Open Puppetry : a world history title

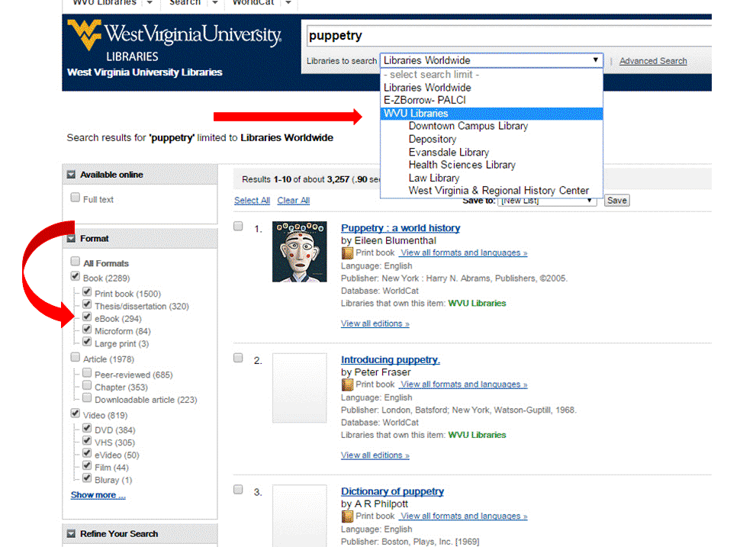point(401,228)
